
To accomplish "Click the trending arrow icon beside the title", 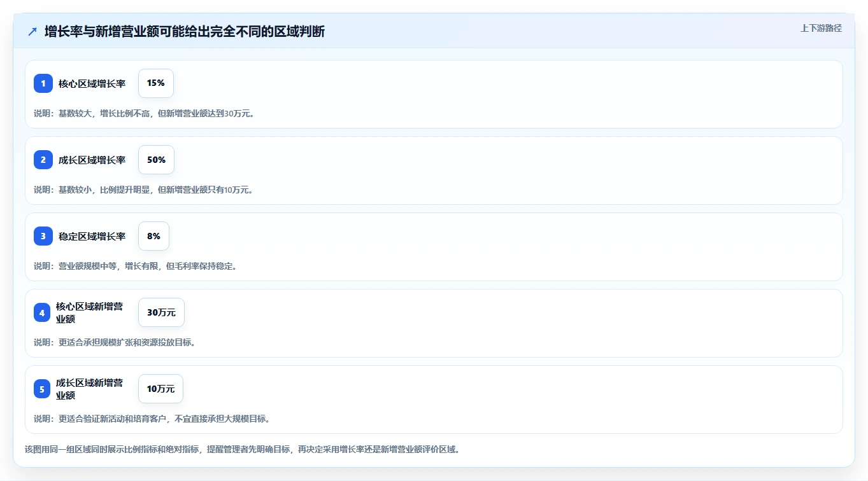I will [32, 31].
